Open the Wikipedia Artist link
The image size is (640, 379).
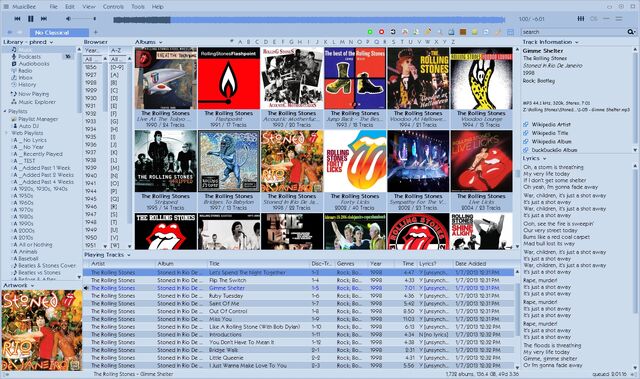[551, 124]
